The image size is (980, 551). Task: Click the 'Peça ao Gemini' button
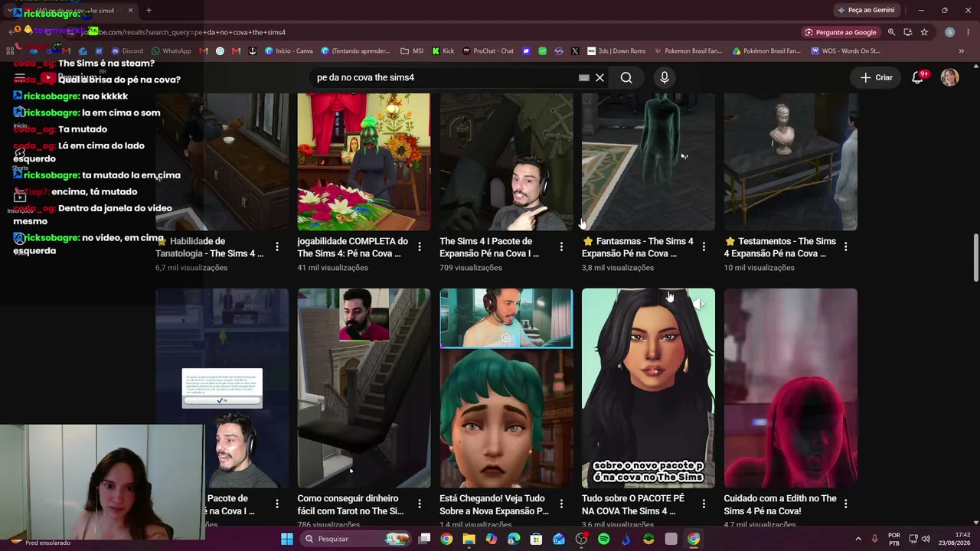(x=866, y=10)
